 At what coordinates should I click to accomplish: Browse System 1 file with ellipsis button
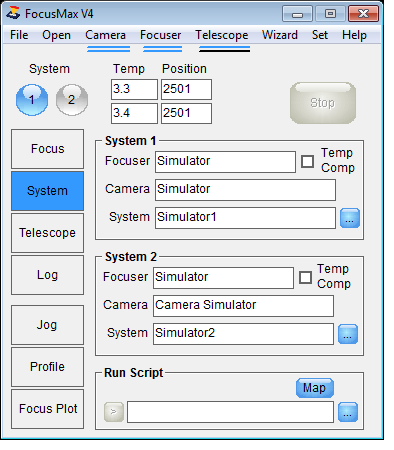(350, 218)
